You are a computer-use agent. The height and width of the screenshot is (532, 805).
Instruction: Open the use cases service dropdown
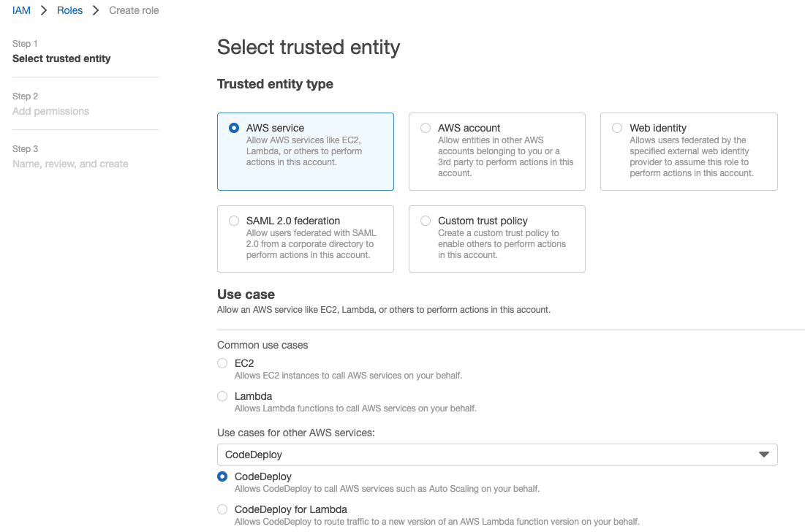point(497,454)
